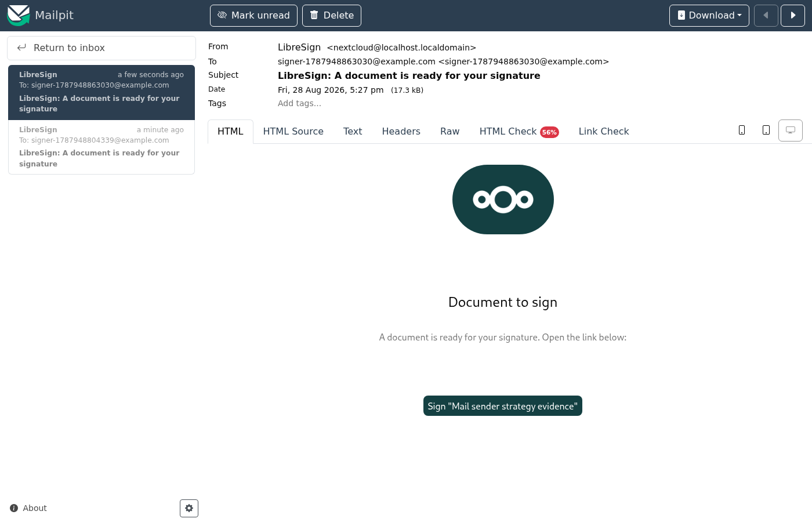Viewport: 812px width, 522px height.
Task: Open the settings gear in the sidebar
Action: coord(189,508)
